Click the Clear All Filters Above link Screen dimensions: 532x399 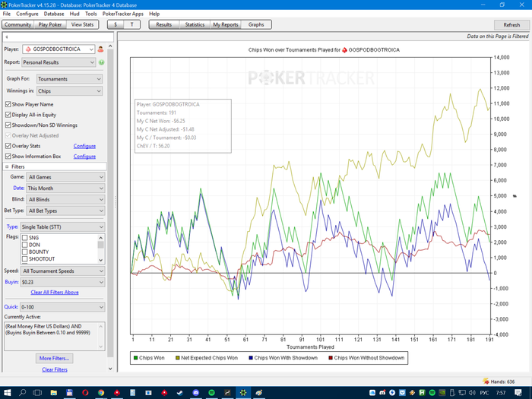pos(54,293)
